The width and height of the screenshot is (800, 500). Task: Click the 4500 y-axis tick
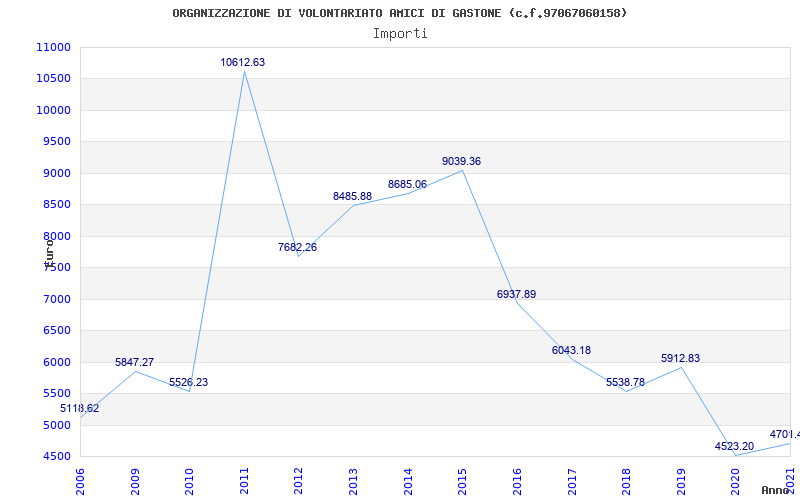[56, 457]
